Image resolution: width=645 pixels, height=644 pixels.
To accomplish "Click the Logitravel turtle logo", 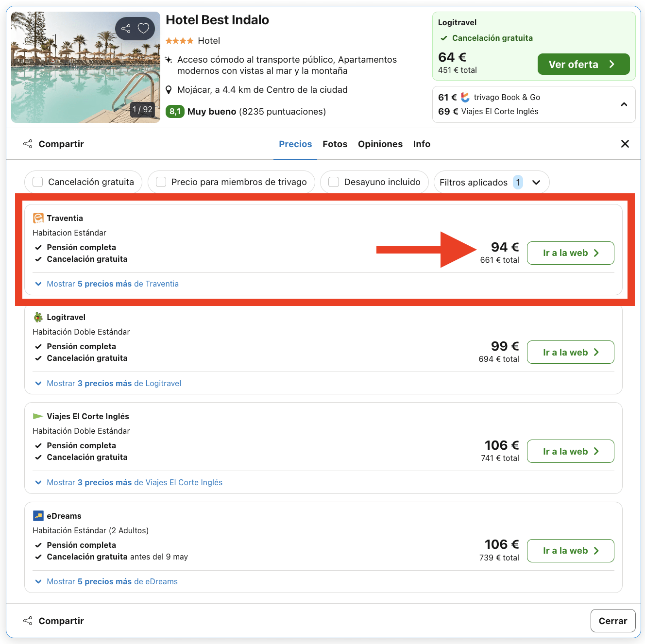I will point(37,317).
